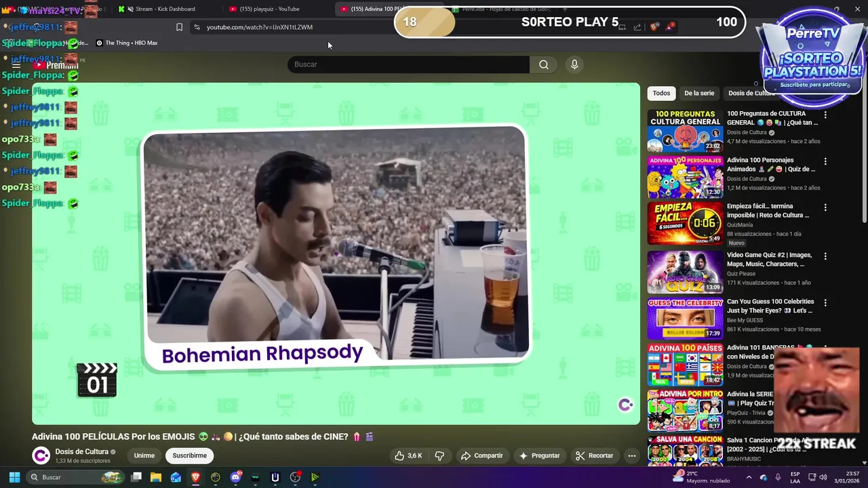This screenshot has height=488, width=868.
Task: Open Video Game Quiz thumbnail
Action: click(x=685, y=272)
